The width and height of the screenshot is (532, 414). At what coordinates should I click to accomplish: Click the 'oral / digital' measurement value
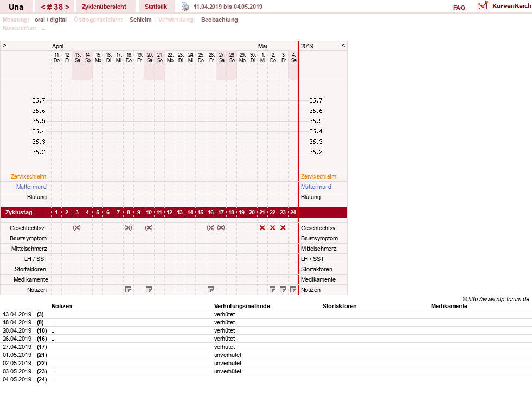(50, 20)
